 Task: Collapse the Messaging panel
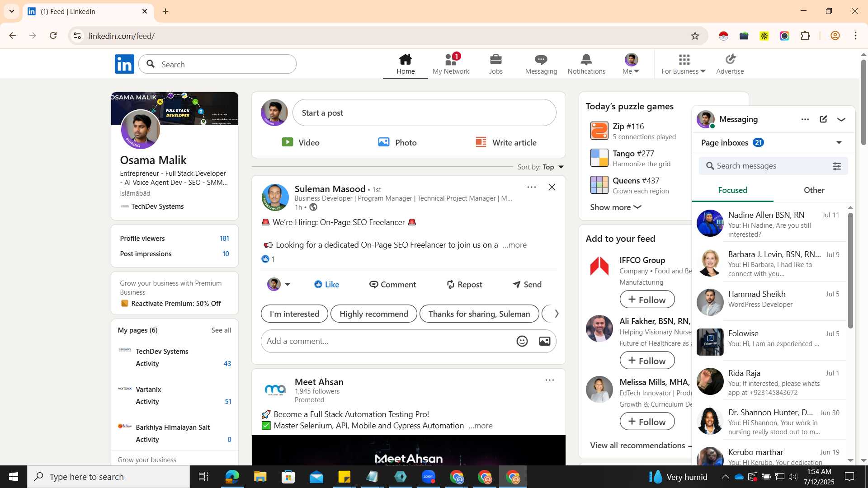841,119
